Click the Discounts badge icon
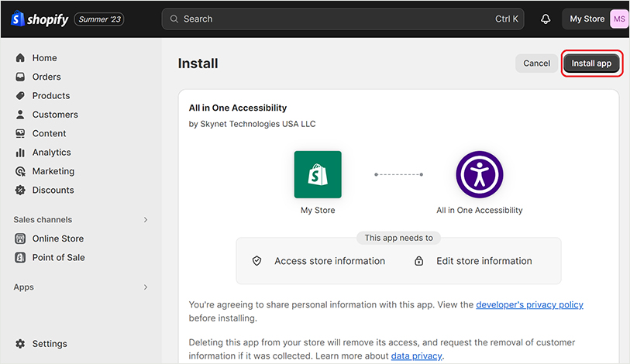Viewport: 630px width, 364px height. click(x=20, y=190)
